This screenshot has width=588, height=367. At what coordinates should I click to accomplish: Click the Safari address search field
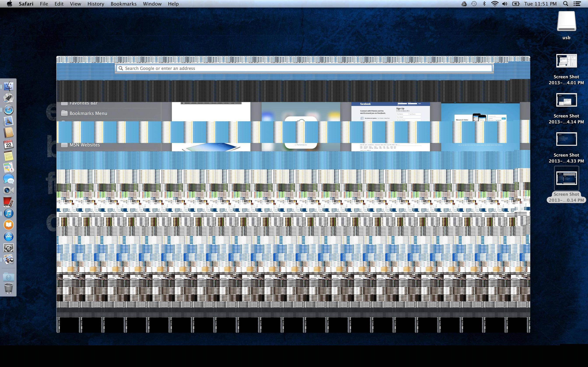(304, 68)
